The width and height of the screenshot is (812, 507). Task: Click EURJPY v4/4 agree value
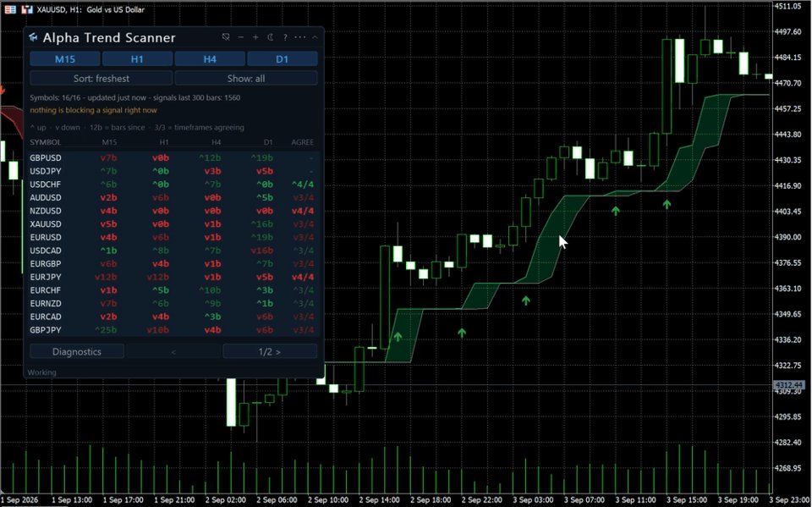coord(303,277)
